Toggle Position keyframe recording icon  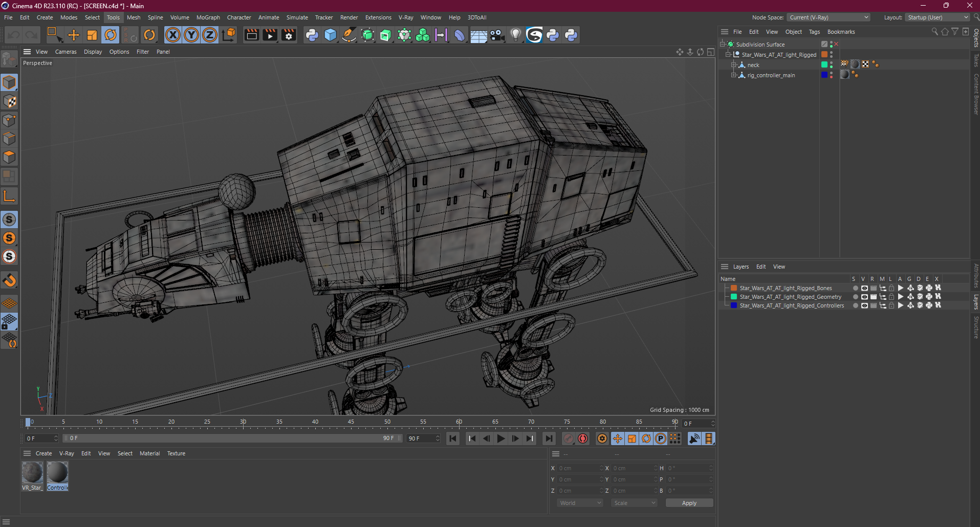click(x=618, y=438)
